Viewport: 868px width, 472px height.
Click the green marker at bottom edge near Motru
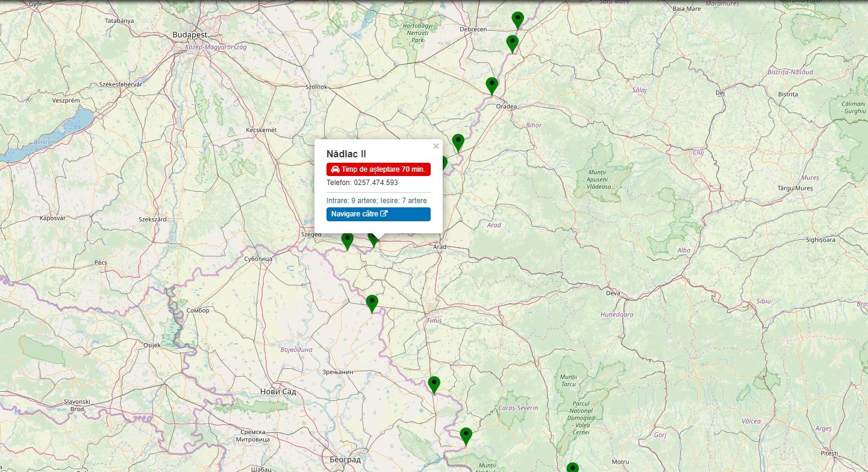click(572, 468)
